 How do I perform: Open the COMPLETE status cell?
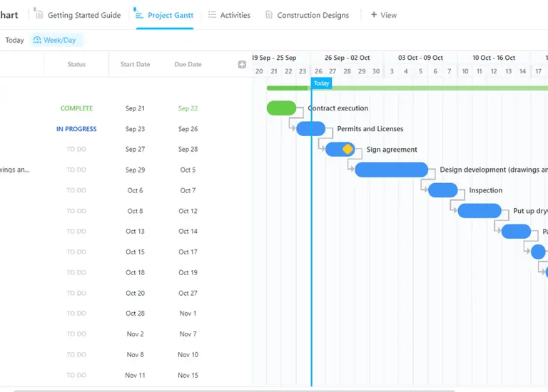tap(76, 108)
